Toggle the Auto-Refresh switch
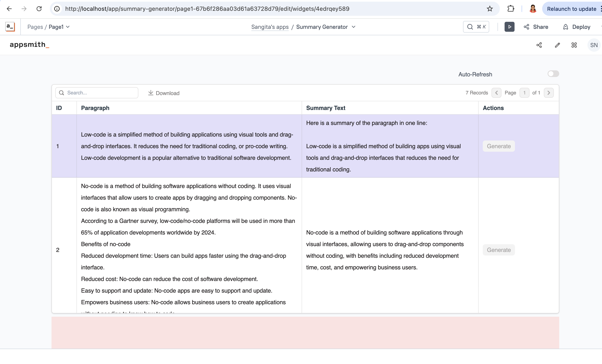Viewport: 602px width, 364px height. [553, 74]
